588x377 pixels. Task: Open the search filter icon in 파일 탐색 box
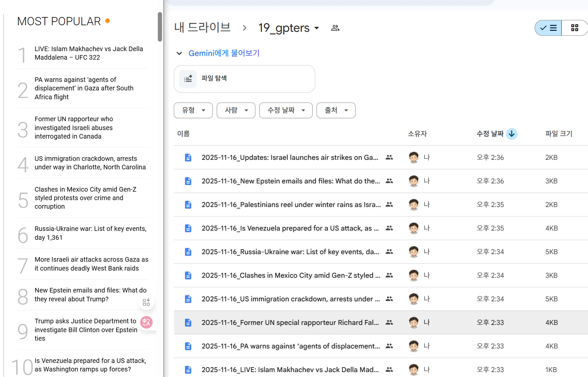click(188, 79)
